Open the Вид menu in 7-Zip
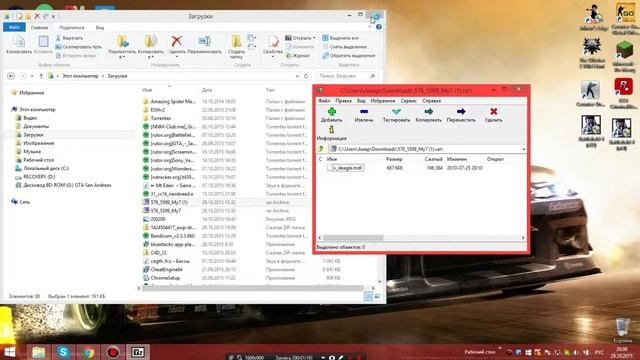Screen dimensions: 640x360 [x=361, y=100]
